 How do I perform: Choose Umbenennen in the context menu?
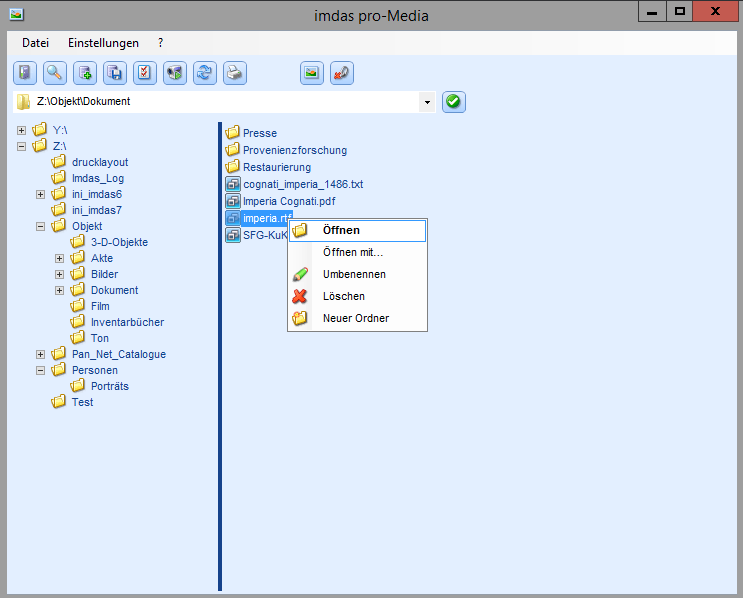357,274
